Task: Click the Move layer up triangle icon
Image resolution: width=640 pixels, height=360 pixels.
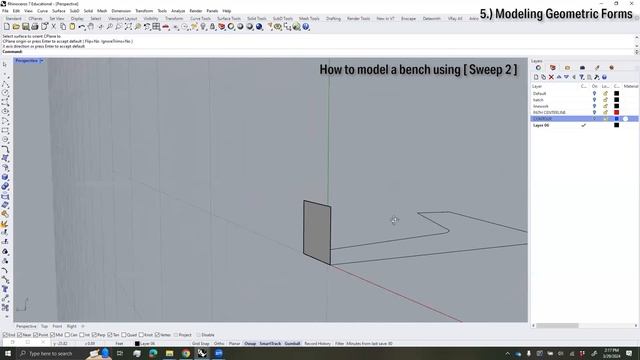Action: (559, 77)
